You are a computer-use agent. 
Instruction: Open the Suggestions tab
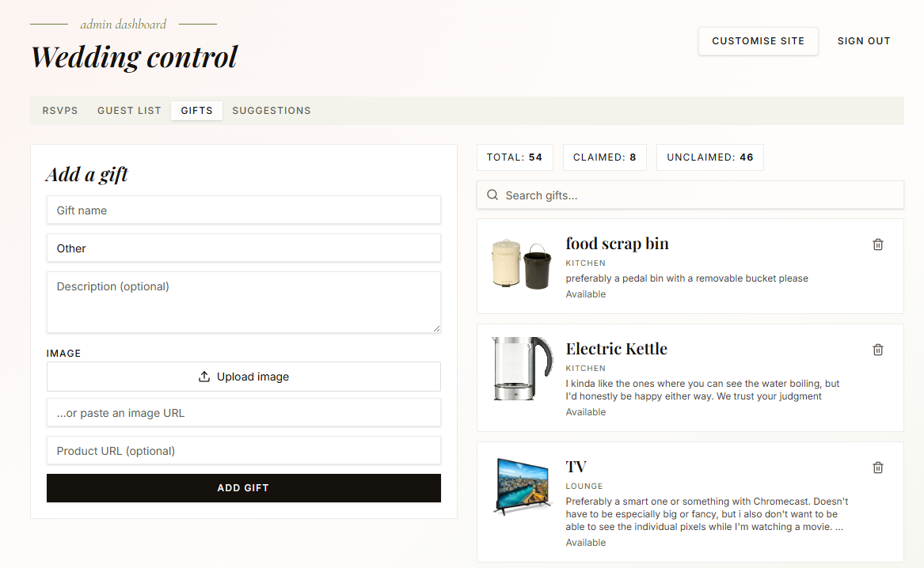click(x=272, y=111)
